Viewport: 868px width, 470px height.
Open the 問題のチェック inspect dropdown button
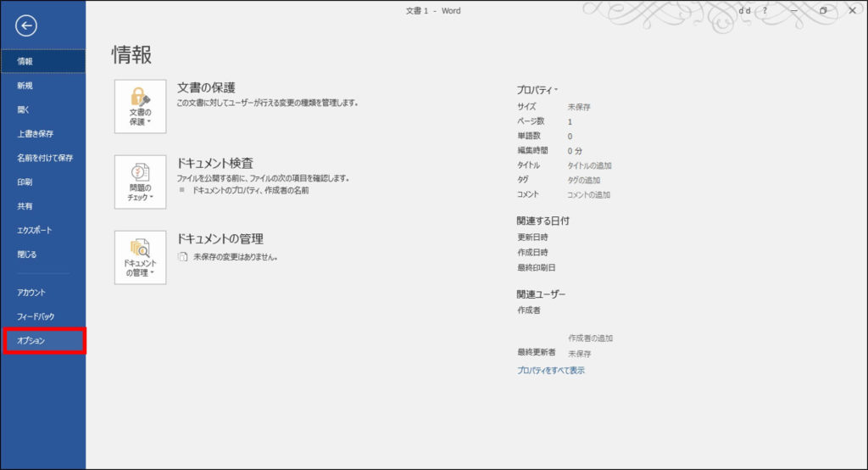(x=140, y=182)
